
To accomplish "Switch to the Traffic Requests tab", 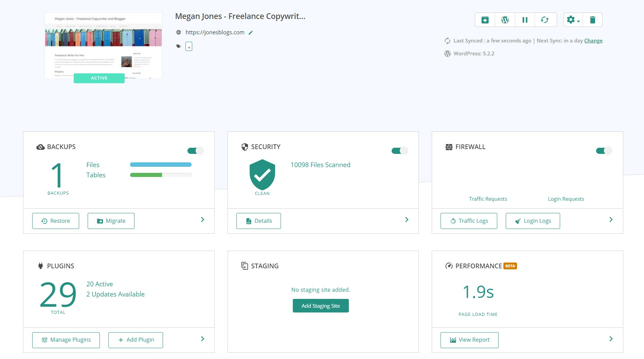I will click(x=488, y=199).
